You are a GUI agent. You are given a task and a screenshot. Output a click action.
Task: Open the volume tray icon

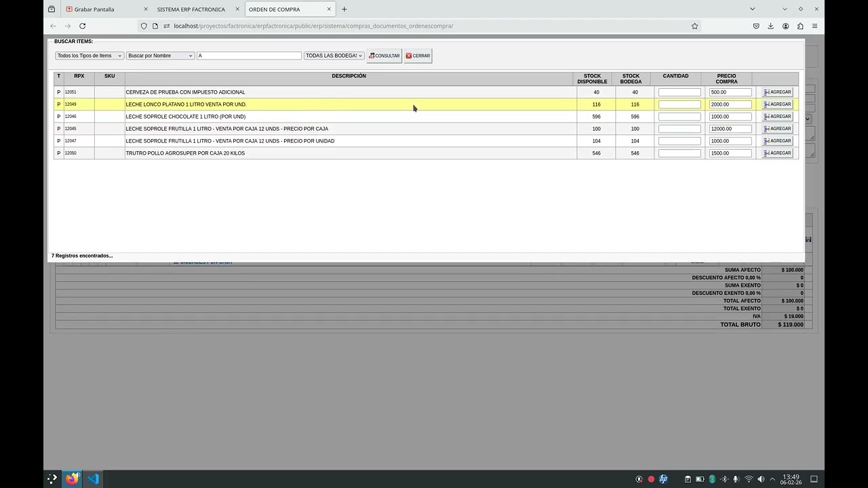(761, 479)
